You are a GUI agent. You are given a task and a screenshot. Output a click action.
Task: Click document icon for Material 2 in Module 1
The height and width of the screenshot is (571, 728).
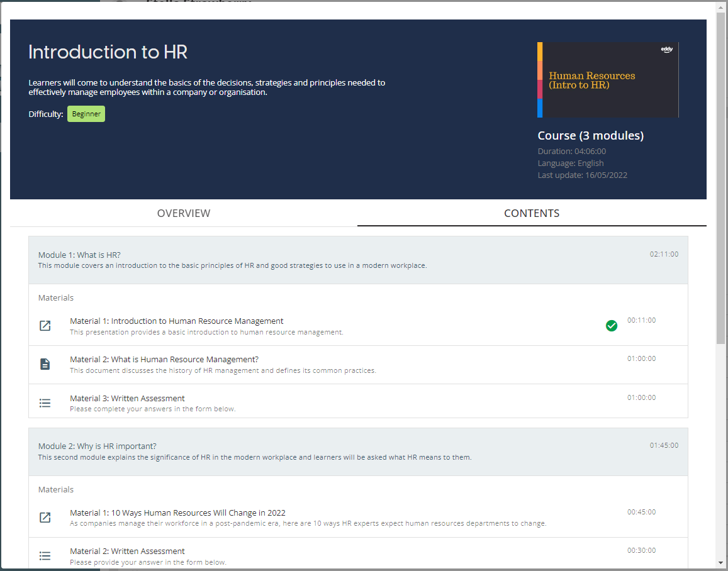click(x=45, y=364)
